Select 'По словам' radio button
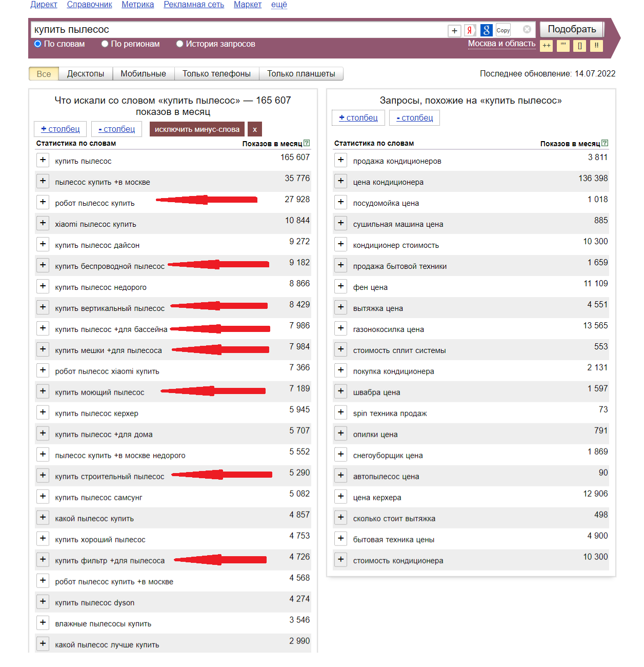The height and width of the screenshot is (667, 644). coord(38,44)
